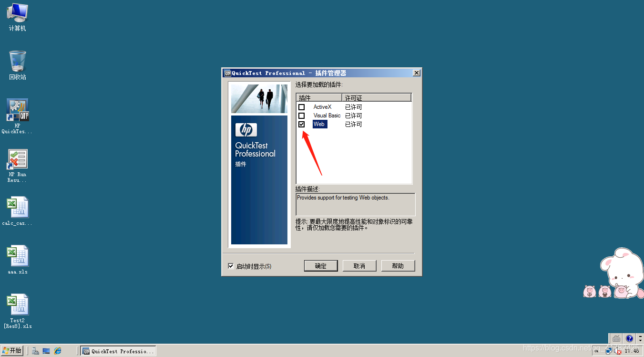Select the 回收站 recycle bin icon
This screenshot has height=357, width=644.
pyautogui.click(x=18, y=65)
